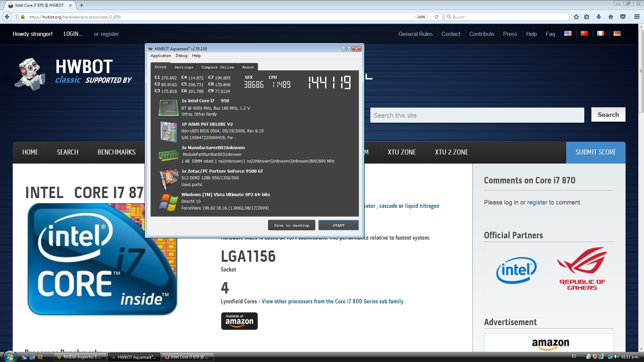Click Save to desktop button
Image resolution: width=644 pixels, height=362 pixels.
click(x=291, y=225)
